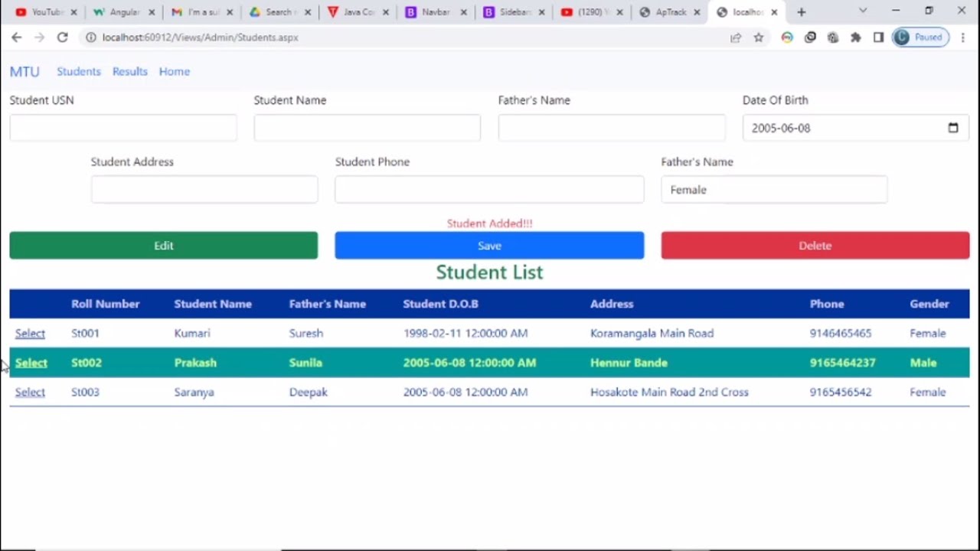Click the address Hosakote Main Road 2nd Cross
This screenshot has height=551, width=980.
point(669,392)
